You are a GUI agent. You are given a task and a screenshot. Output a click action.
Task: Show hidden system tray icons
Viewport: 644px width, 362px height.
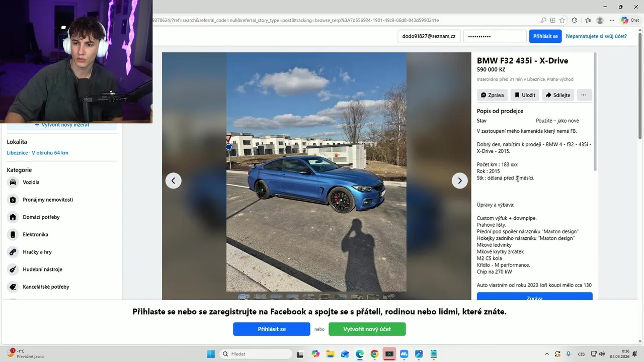point(547,354)
